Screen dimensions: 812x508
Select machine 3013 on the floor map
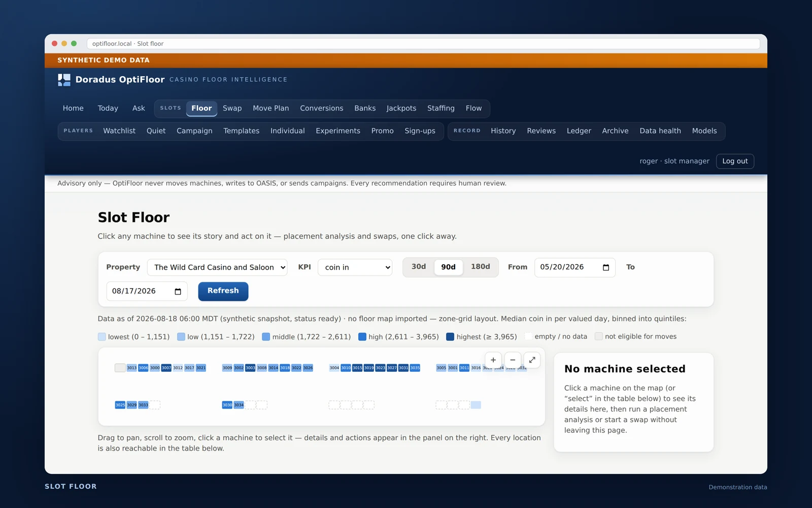click(132, 368)
